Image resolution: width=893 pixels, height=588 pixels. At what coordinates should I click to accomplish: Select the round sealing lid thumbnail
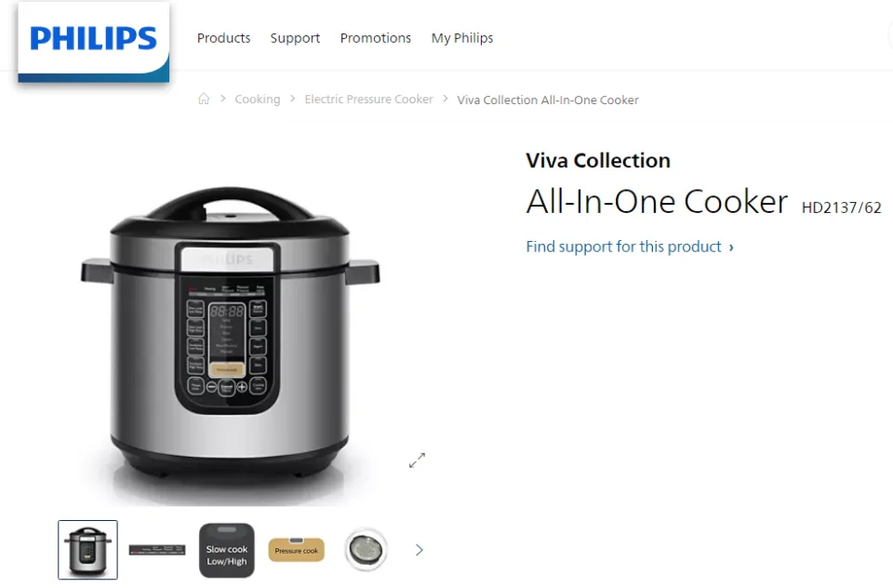[x=367, y=550]
